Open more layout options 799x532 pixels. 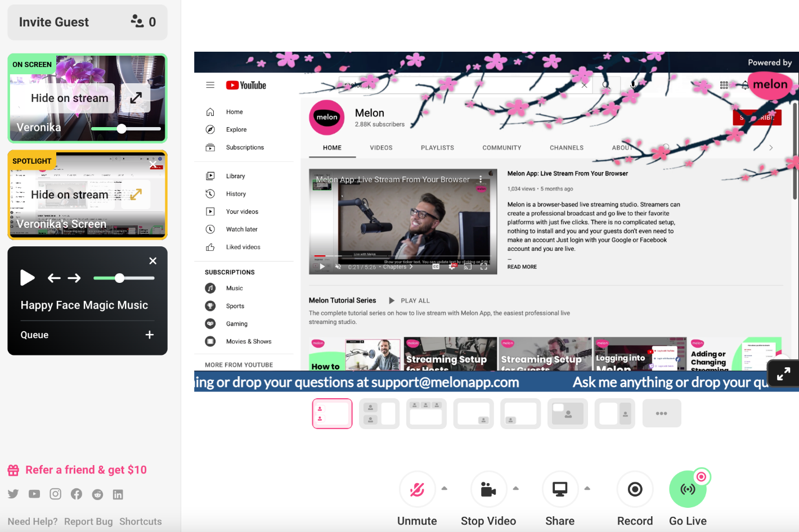[x=662, y=413]
